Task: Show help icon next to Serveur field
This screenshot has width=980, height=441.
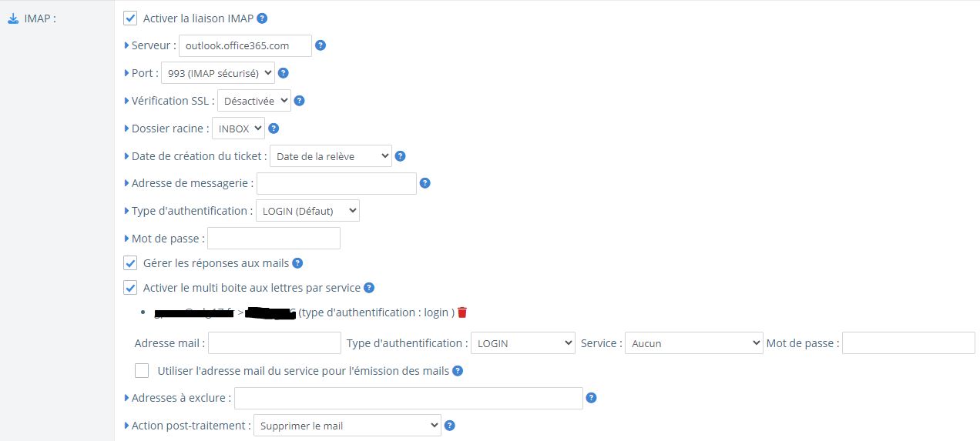Action: pos(321,45)
